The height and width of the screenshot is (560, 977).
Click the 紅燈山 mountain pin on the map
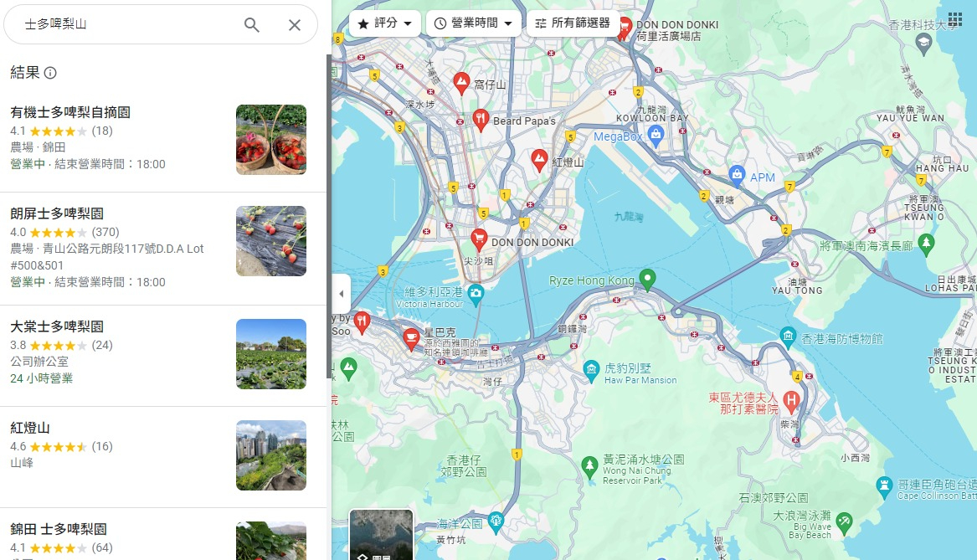click(540, 160)
